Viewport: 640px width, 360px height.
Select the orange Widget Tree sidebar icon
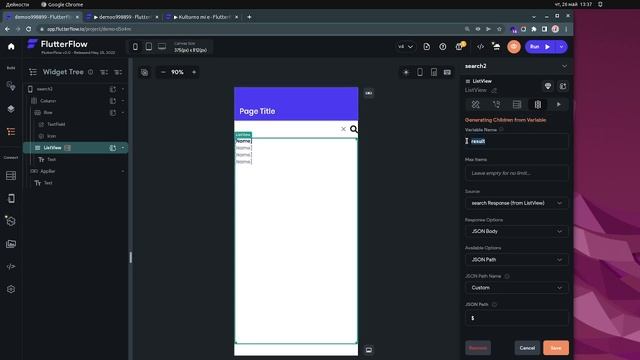11,131
